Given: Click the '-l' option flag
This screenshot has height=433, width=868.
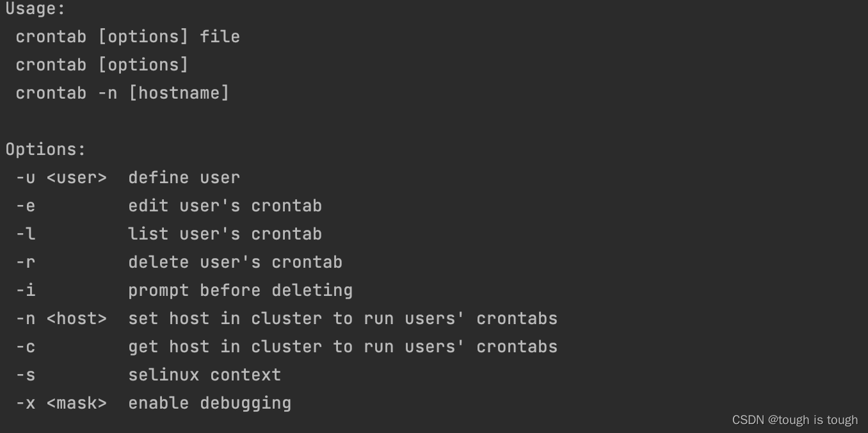Looking at the screenshot, I should coord(26,234).
